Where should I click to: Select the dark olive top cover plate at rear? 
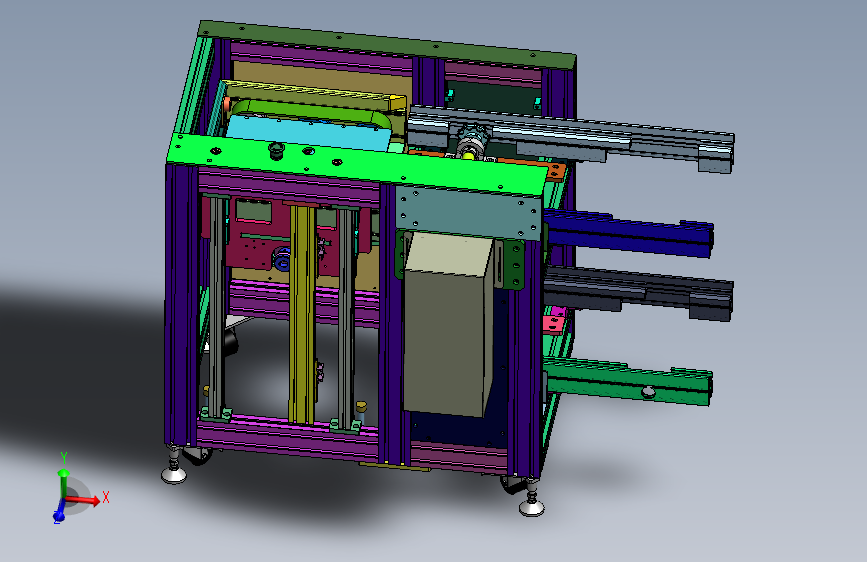click(387, 44)
